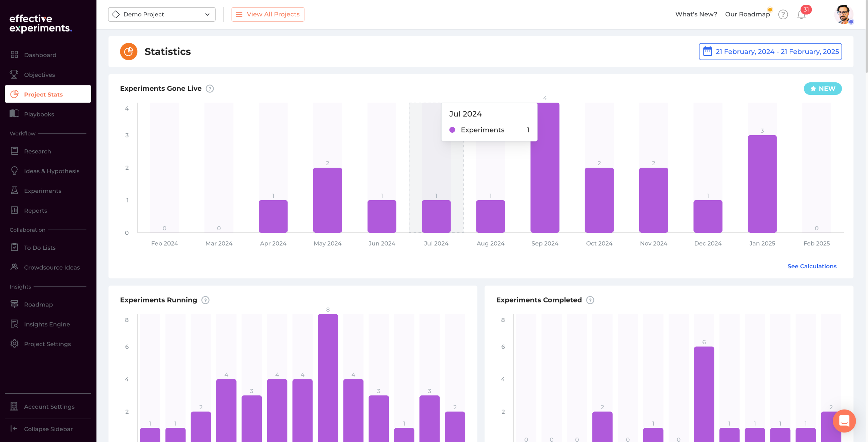The image size is (868, 442).
Task: Expand the Demo Project dropdown
Action: pyautogui.click(x=162, y=15)
